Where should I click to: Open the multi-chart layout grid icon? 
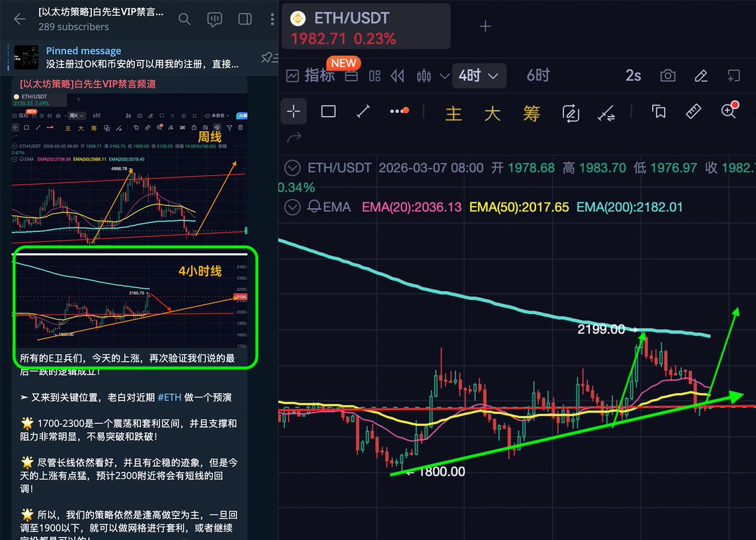point(375,76)
